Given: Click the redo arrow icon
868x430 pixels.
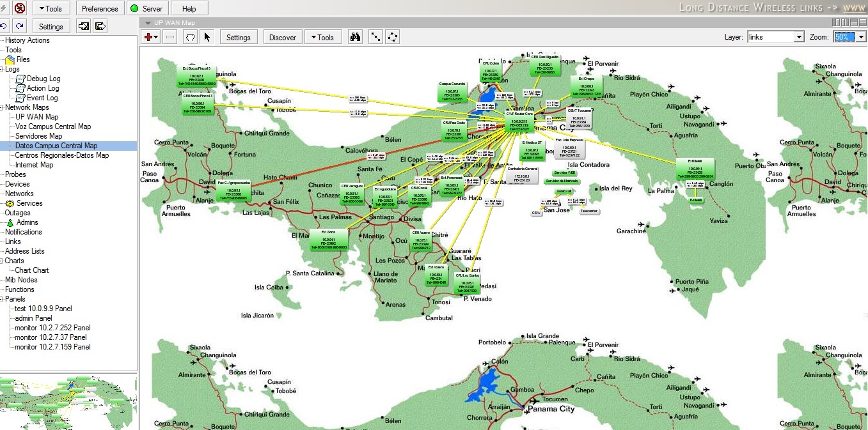Looking at the screenshot, I should (20, 26).
